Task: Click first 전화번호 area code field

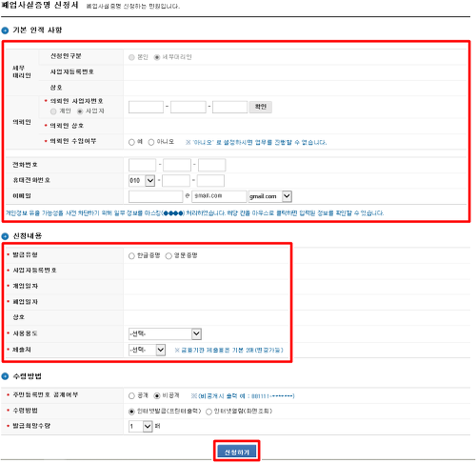Action: (142, 165)
